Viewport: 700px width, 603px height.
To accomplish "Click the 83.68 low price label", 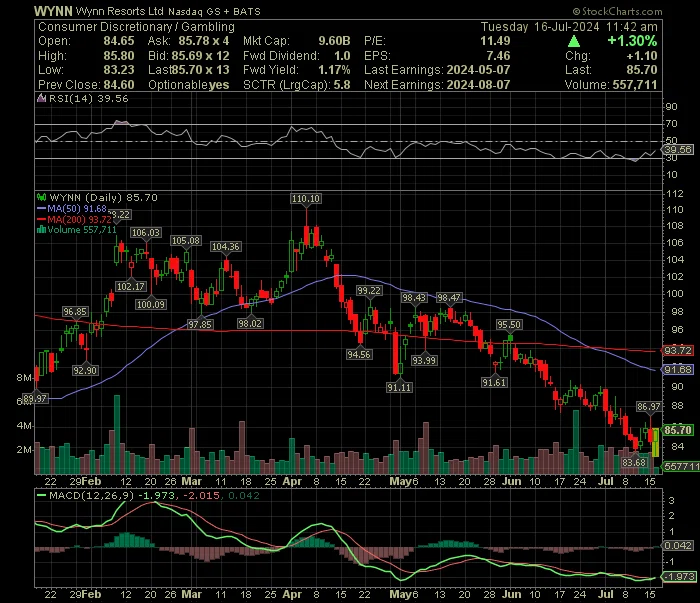I will (x=634, y=462).
